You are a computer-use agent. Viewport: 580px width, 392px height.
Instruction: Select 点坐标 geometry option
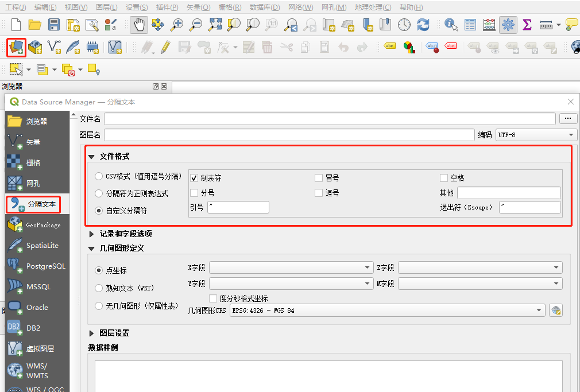click(x=99, y=270)
